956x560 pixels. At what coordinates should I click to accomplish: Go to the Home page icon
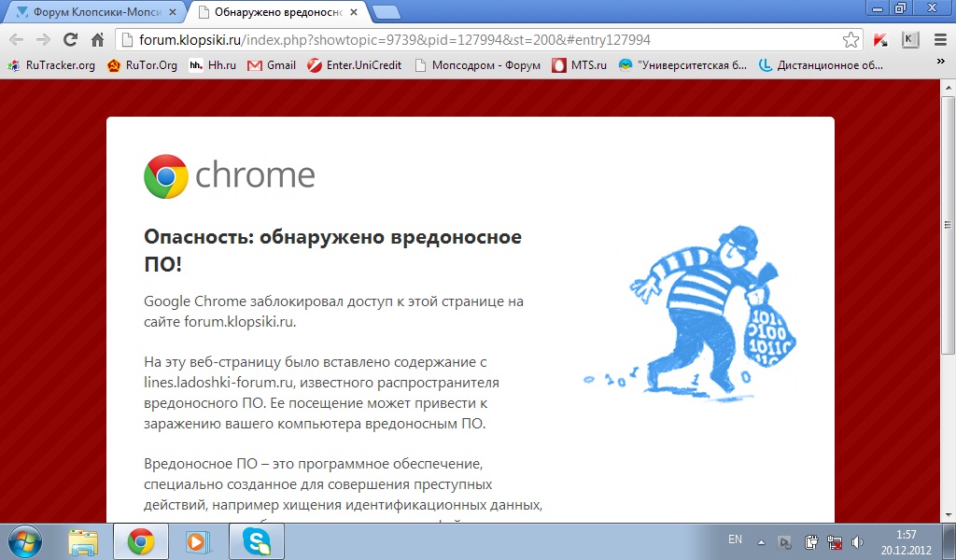coord(97,40)
